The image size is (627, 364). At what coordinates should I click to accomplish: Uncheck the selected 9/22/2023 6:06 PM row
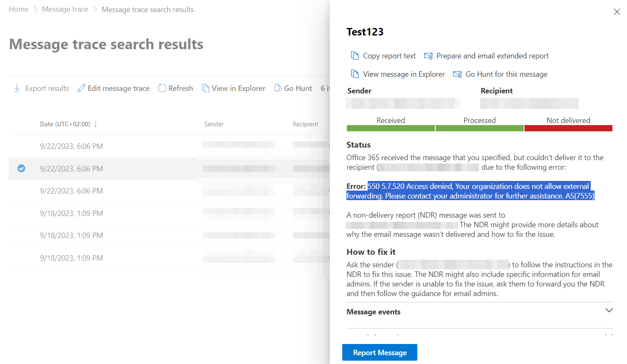pos(21,168)
